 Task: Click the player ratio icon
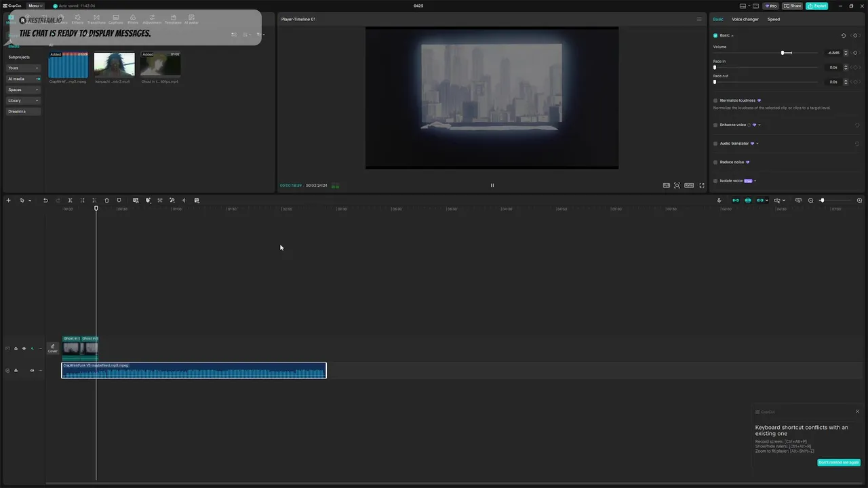[689, 185]
